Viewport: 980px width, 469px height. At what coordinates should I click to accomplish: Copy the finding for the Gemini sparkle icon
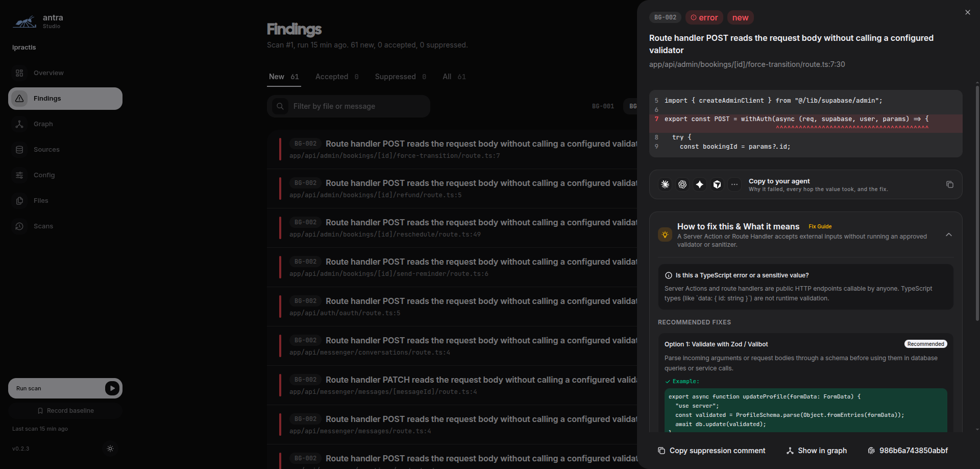[700, 184]
